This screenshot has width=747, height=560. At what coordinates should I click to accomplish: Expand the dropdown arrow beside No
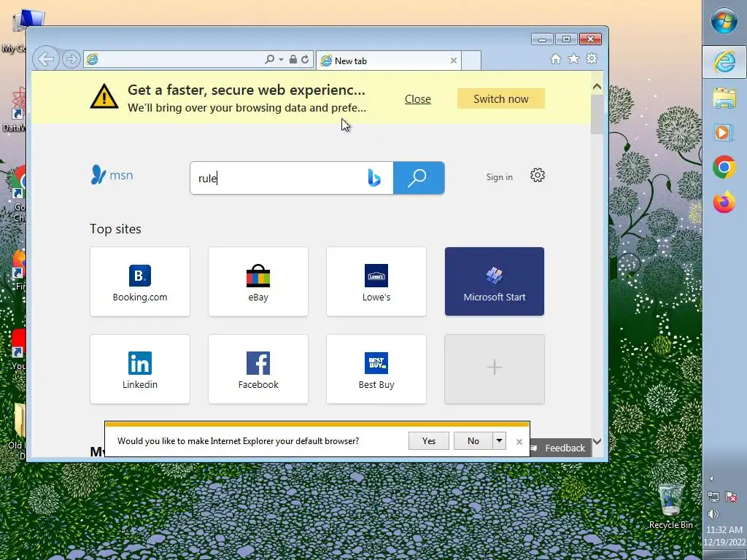pyautogui.click(x=499, y=441)
